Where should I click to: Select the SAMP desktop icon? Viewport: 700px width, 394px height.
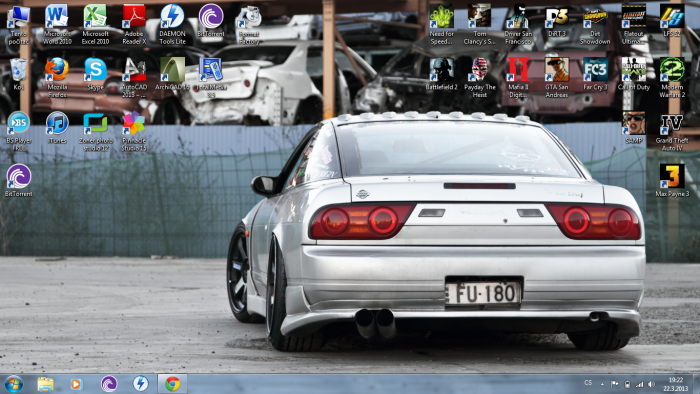click(633, 127)
